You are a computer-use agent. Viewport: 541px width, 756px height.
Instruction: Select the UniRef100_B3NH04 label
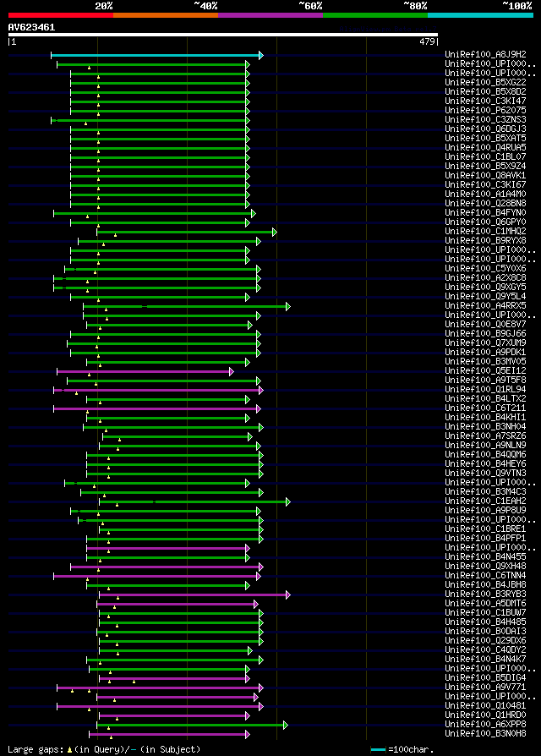pos(485,427)
